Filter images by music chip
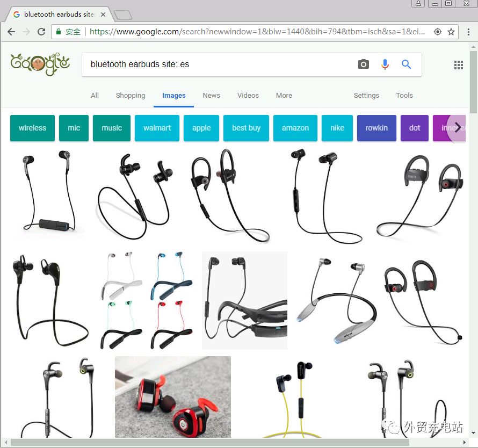The image size is (478, 448). tap(112, 128)
